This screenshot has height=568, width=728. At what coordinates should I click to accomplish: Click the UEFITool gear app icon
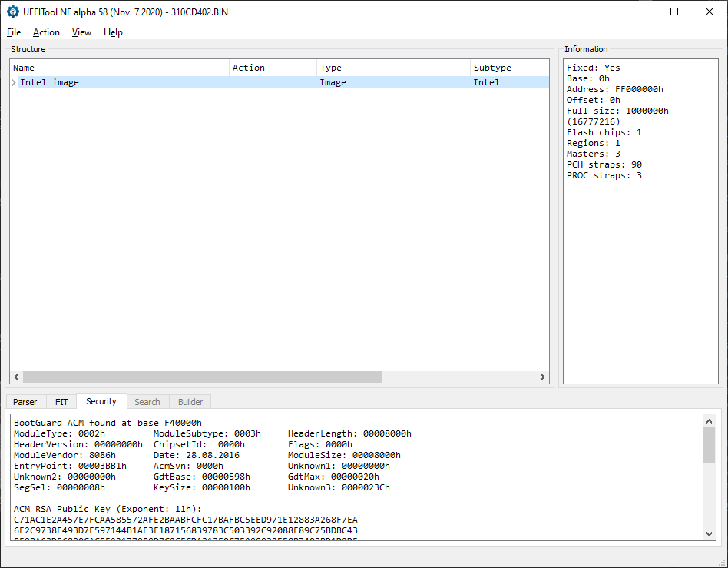point(13,12)
